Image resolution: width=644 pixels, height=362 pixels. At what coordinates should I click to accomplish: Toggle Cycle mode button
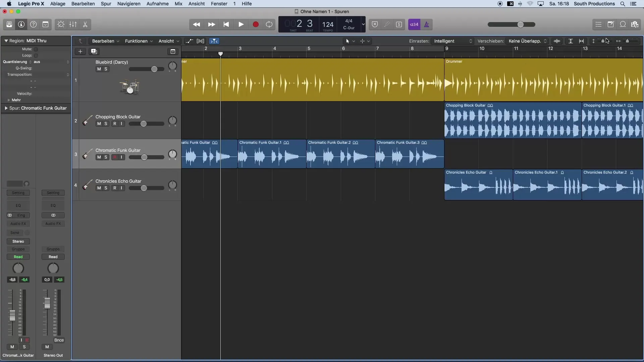point(269,24)
